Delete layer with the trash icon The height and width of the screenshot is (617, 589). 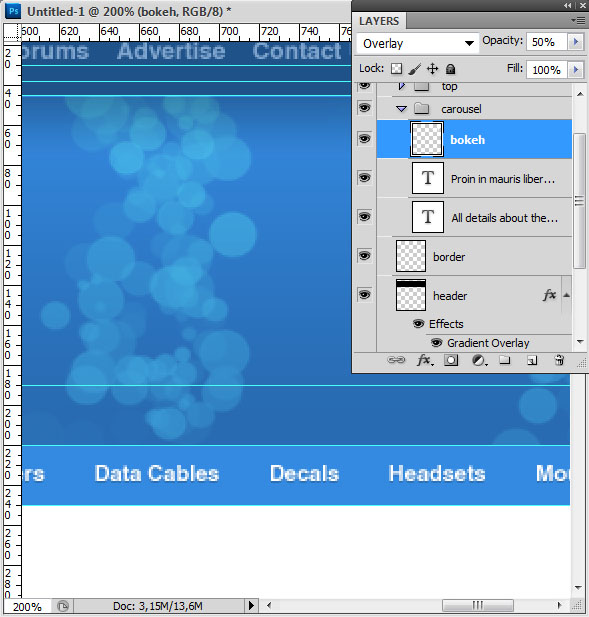pyautogui.click(x=559, y=360)
